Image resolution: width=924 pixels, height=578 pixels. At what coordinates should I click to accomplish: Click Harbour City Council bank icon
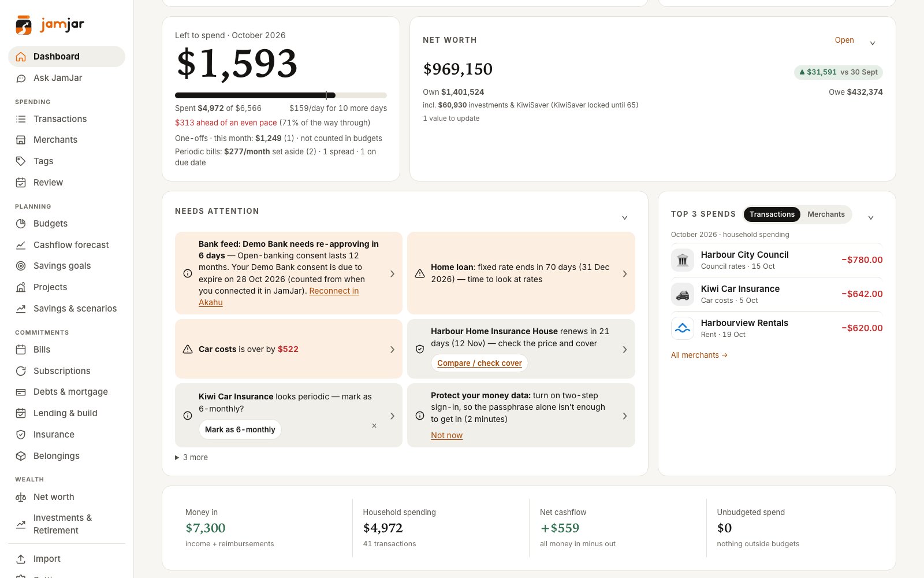pos(683,260)
